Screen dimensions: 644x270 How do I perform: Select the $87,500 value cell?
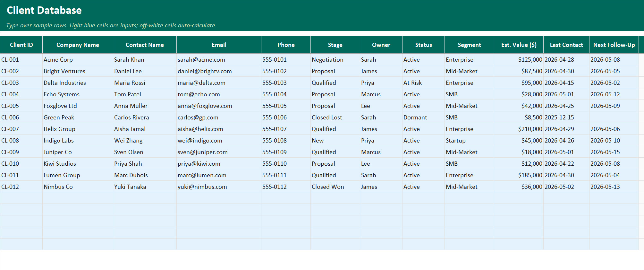point(519,71)
